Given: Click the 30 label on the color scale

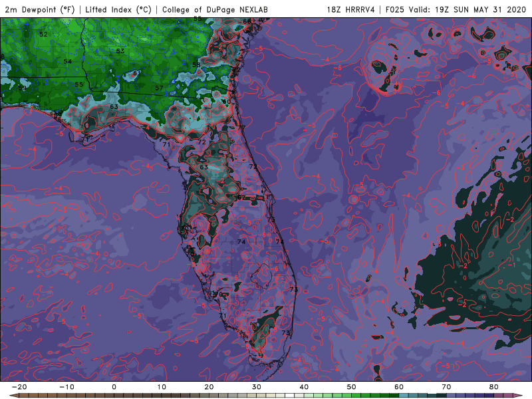Looking at the screenshot, I should click(x=257, y=387).
